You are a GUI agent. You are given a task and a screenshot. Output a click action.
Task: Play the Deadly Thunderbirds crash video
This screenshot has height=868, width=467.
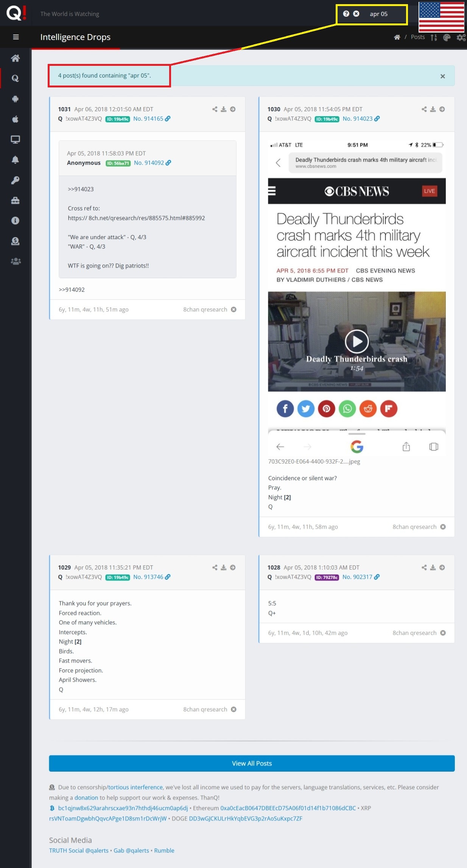356,341
